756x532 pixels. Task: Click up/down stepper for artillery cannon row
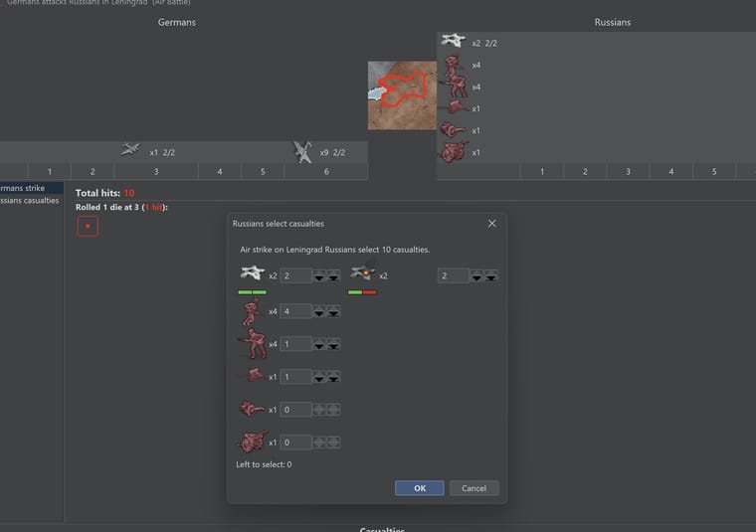[318, 410]
